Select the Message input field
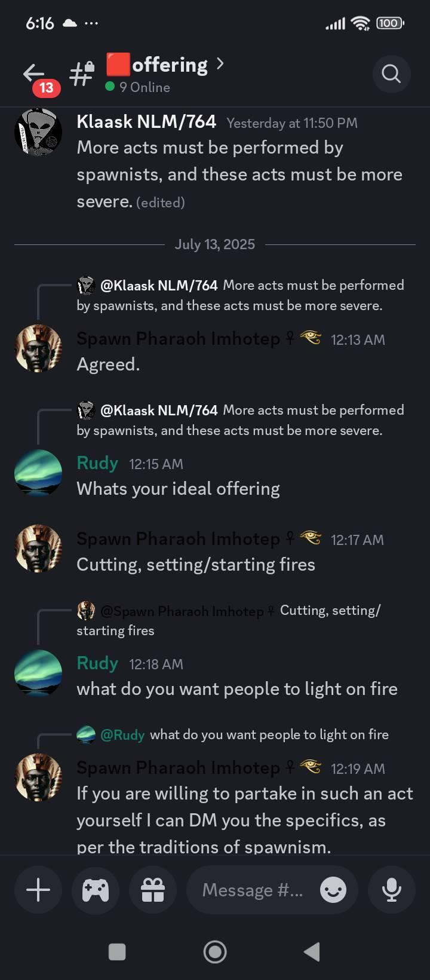Screen dimensions: 430x980 251,890
